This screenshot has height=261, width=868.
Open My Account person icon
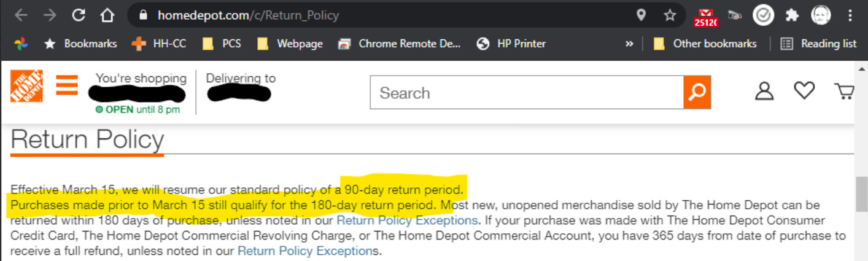click(764, 90)
